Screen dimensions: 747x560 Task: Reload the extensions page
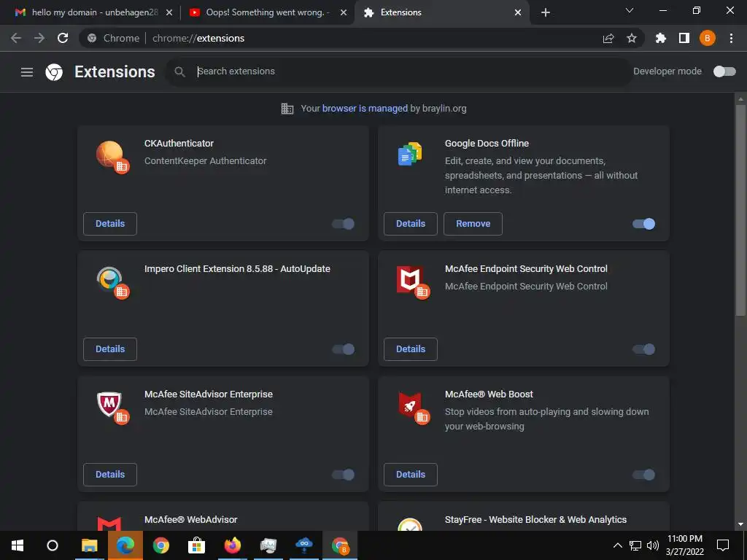pyautogui.click(x=63, y=38)
